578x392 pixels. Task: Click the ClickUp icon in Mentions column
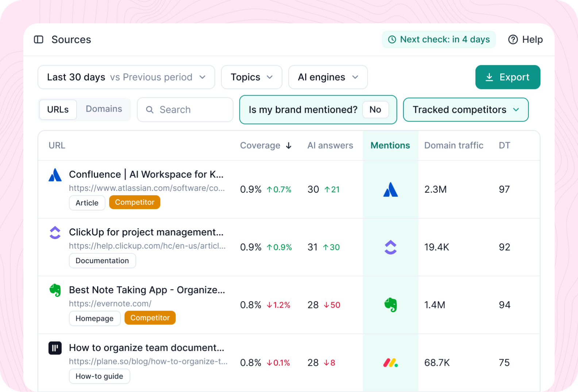tap(390, 247)
